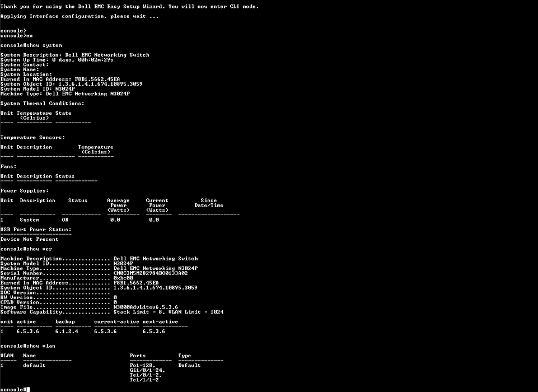Click the 'Applying Interface configuration, please wait' line
This screenshot has width=538, height=392.
(x=79, y=16)
